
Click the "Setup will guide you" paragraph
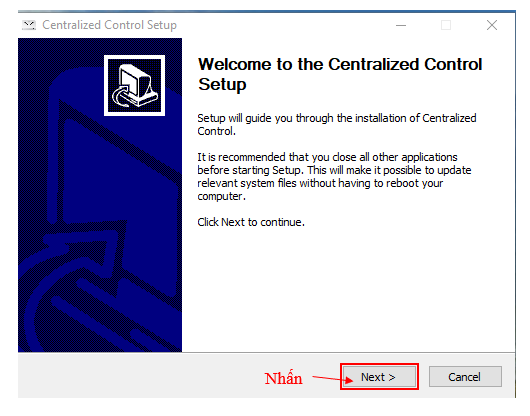pyautogui.click(x=337, y=124)
